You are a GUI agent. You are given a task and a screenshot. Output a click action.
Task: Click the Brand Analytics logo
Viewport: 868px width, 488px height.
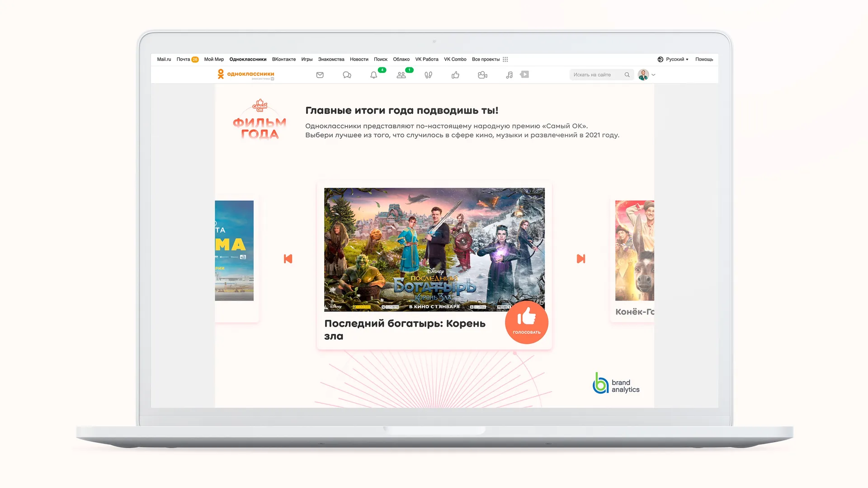(616, 383)
